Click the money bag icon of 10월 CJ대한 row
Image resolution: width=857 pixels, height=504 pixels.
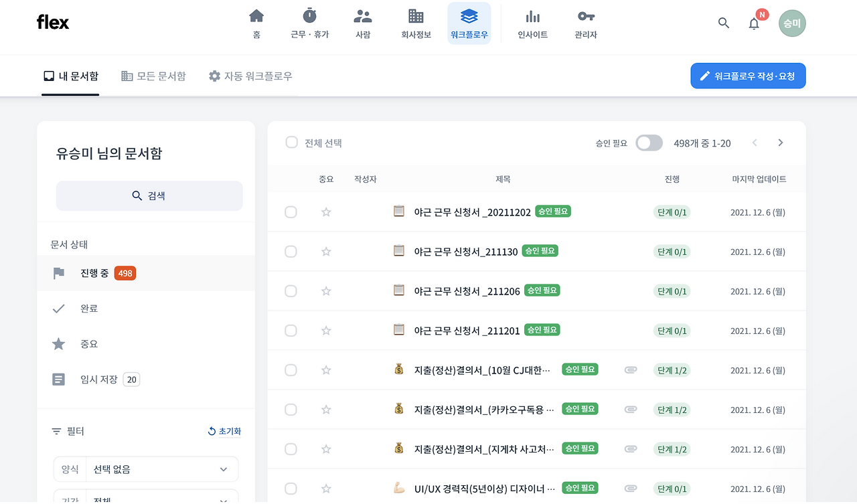399,369
